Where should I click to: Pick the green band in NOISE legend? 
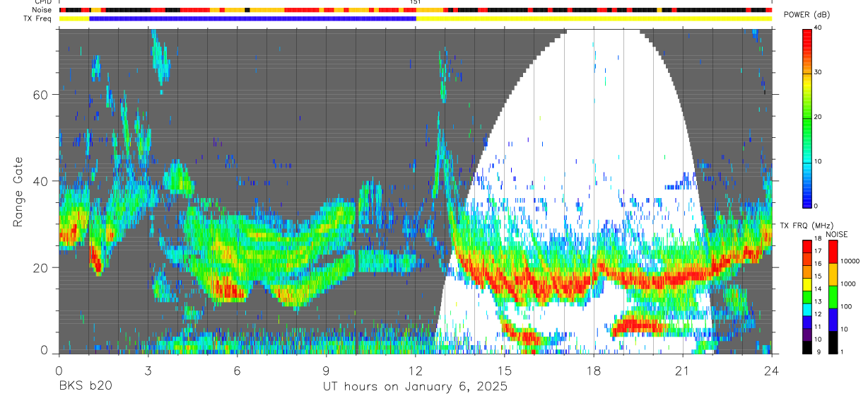[x=833, y=296]
